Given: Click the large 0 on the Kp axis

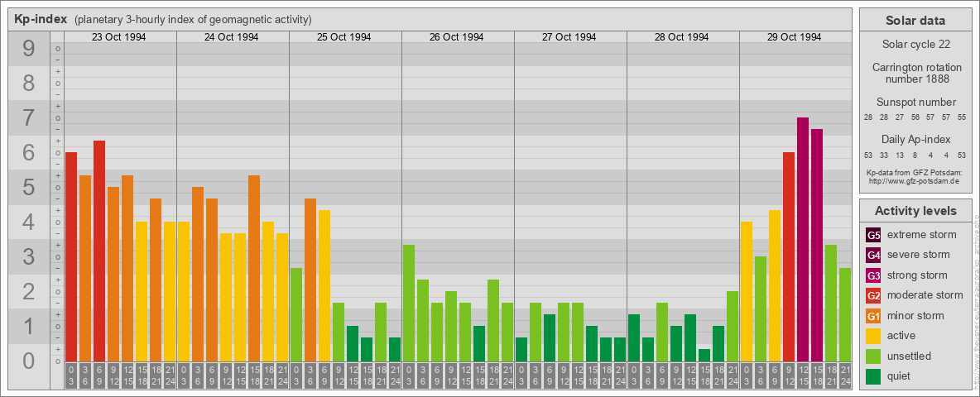Looking at the screenshot, I should coord(29,361).
